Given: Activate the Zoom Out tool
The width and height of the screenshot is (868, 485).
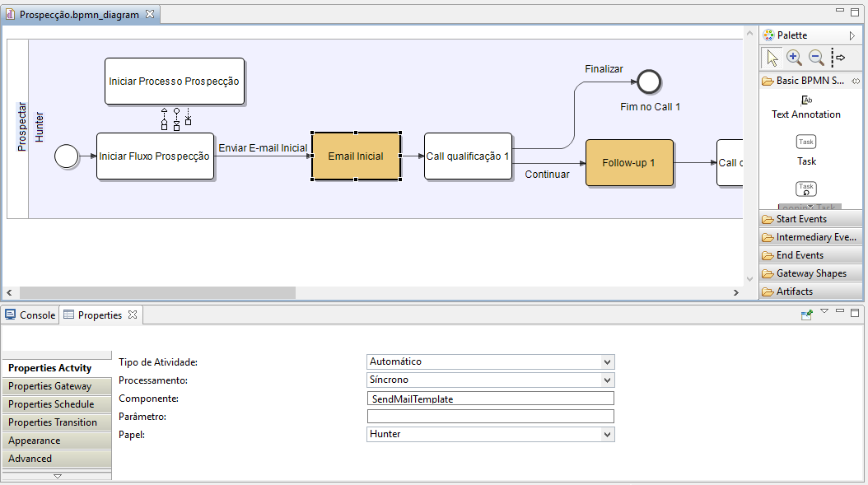Looking at the screenshot, I should click(x=816, y=58).
